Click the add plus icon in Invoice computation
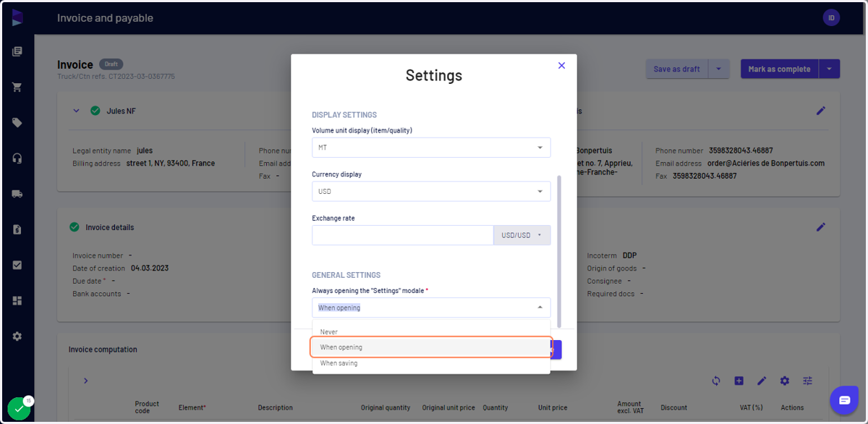 click(739, 381)
